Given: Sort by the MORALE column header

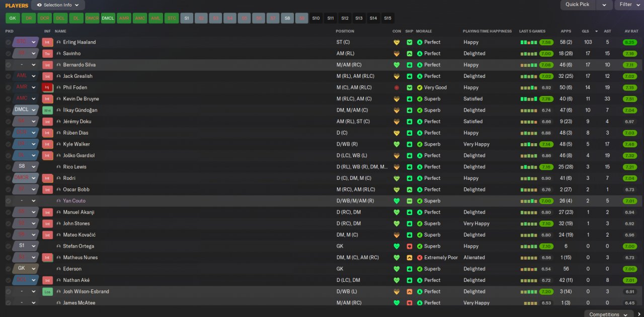Looking at the screenshot, I should pos(424,31).
